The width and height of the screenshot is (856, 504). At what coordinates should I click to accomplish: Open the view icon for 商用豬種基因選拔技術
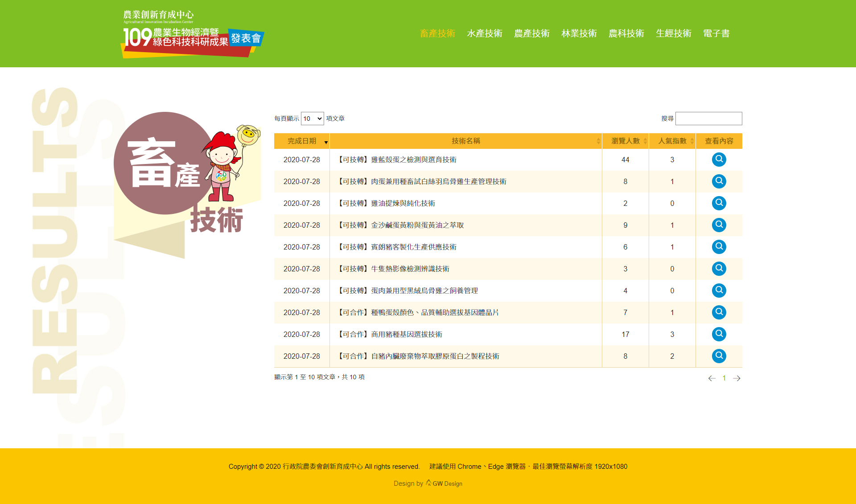[x=719, y=334]
